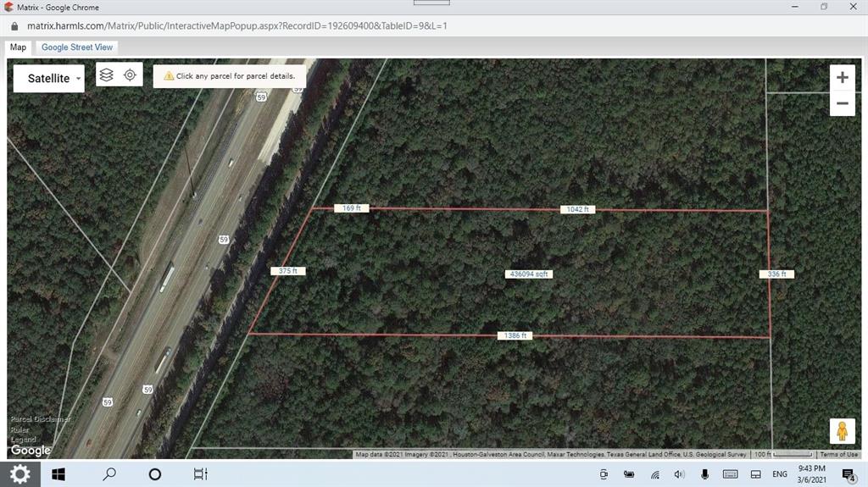Zoom in with the plus button

tap(842, 77)
